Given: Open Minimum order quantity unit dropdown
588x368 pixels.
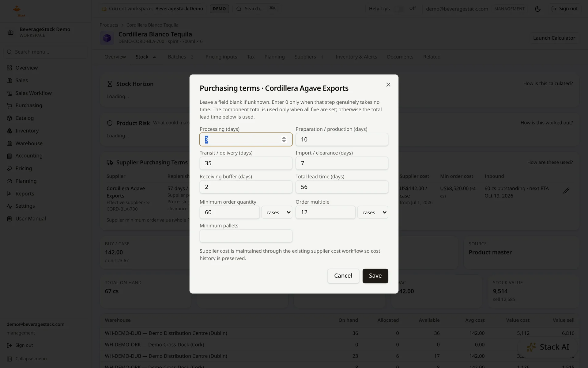Looking at the screenshot, I should pyautogui.click(x=277, y=212).
